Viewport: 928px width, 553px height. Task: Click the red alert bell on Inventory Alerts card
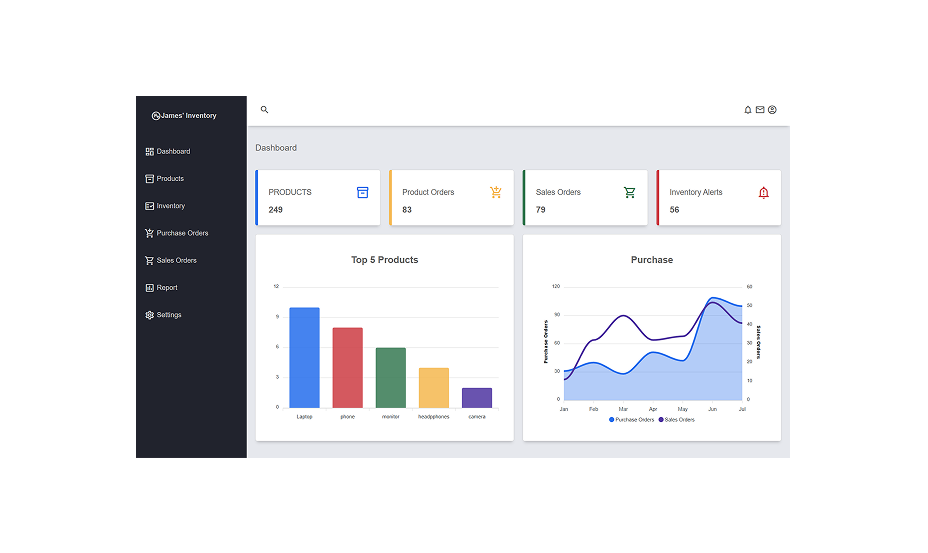click(763, 192)
